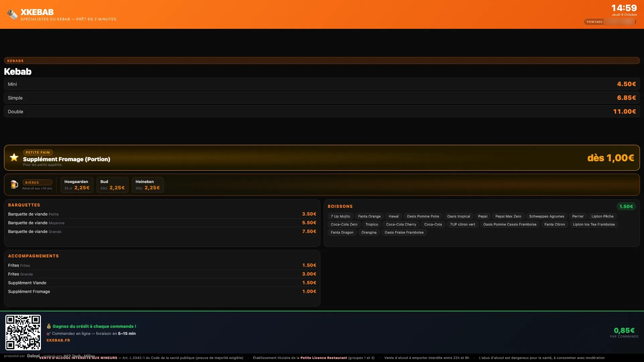Select Barquette de viande Grande row
The width and height of the screenshot is (644, 362).
(x=162, y=232)
